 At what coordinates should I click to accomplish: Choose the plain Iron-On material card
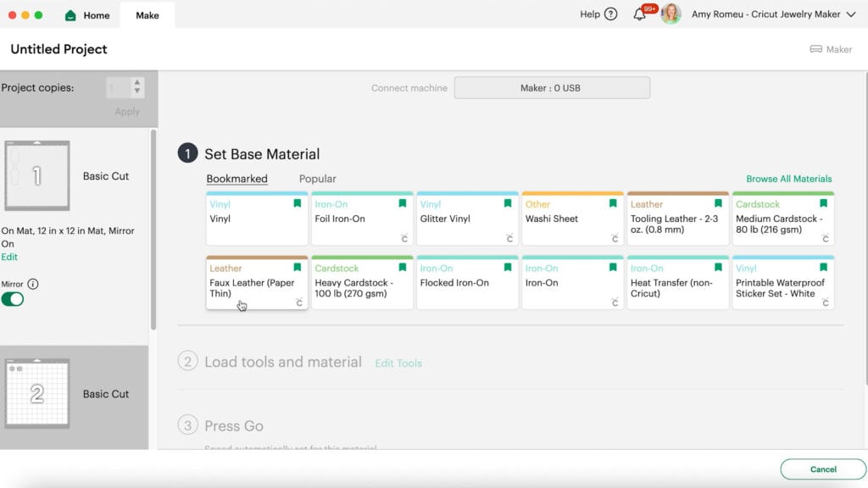coord(572,283)
